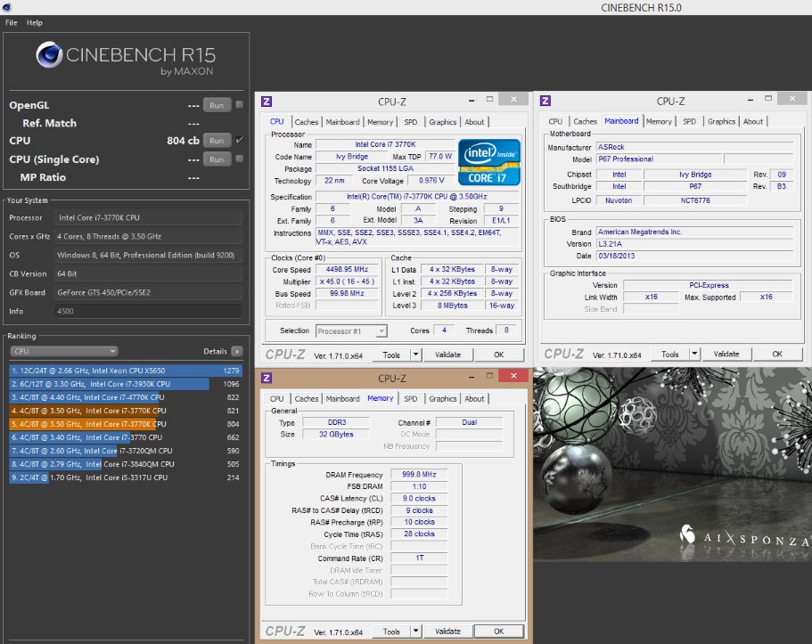Open the CPU ranking type dropdown

click(64, 351)
